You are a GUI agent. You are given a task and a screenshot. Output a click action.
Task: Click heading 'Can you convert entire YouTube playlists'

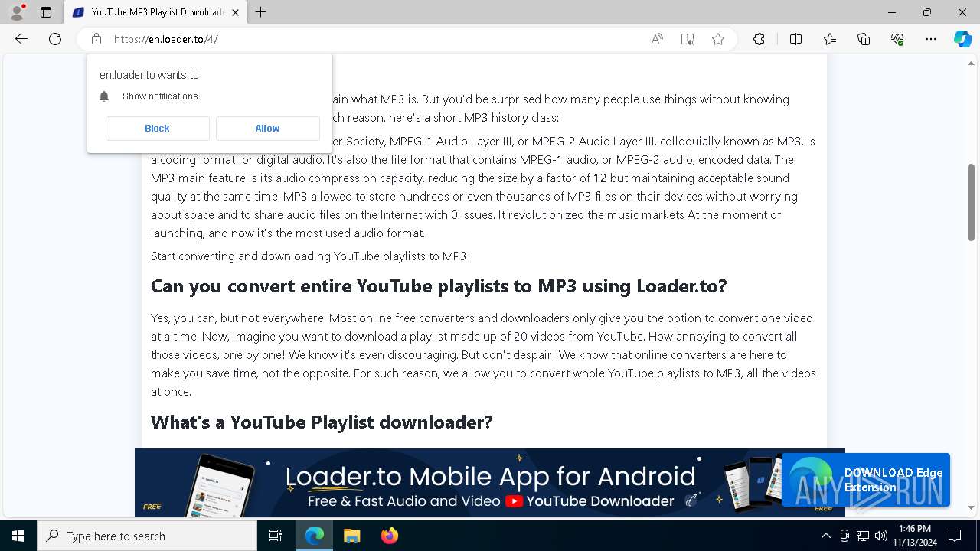coord(439,286)
